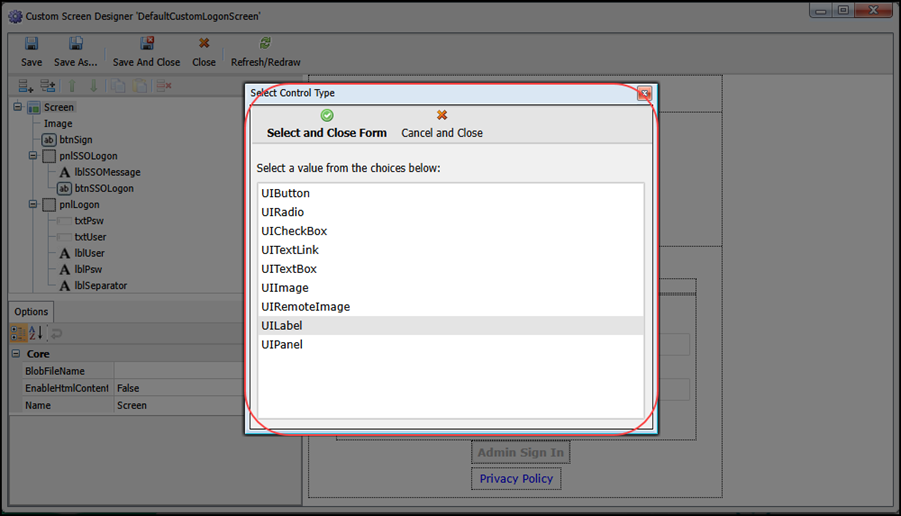Close the Select Control Type dialog
Viewport: 901px width, 516px height.
pyautogui.click(x=644, y=93)
